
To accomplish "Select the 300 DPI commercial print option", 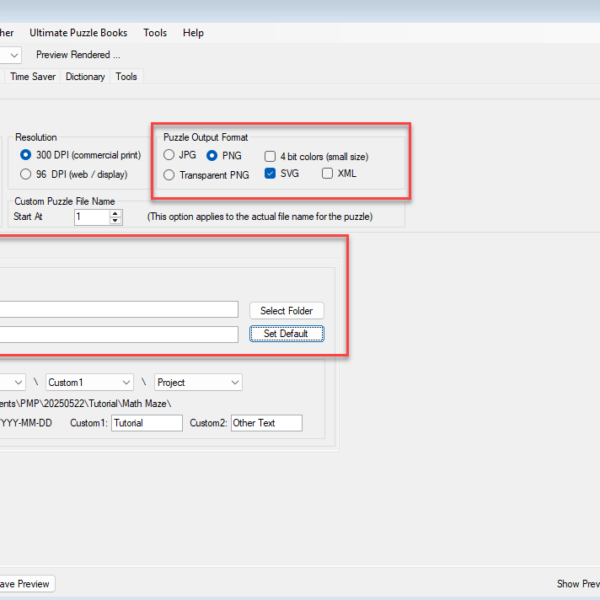I will (x=26, y=156).
